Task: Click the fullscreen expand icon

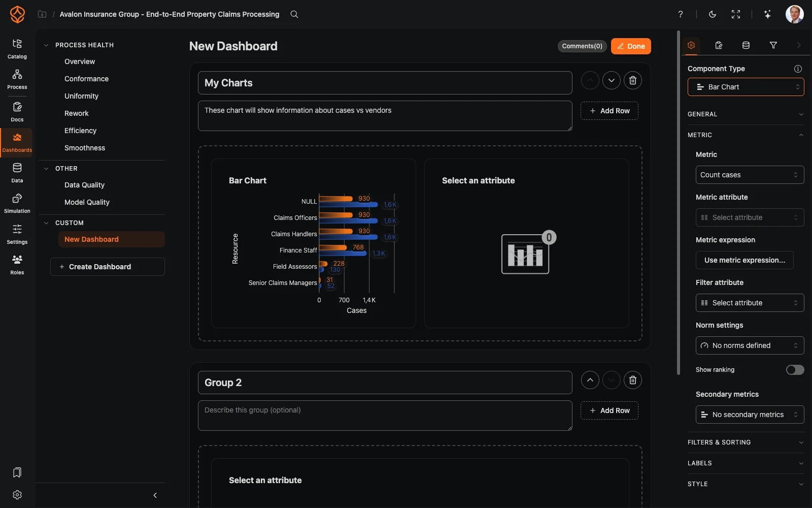Action: [736, 14]
